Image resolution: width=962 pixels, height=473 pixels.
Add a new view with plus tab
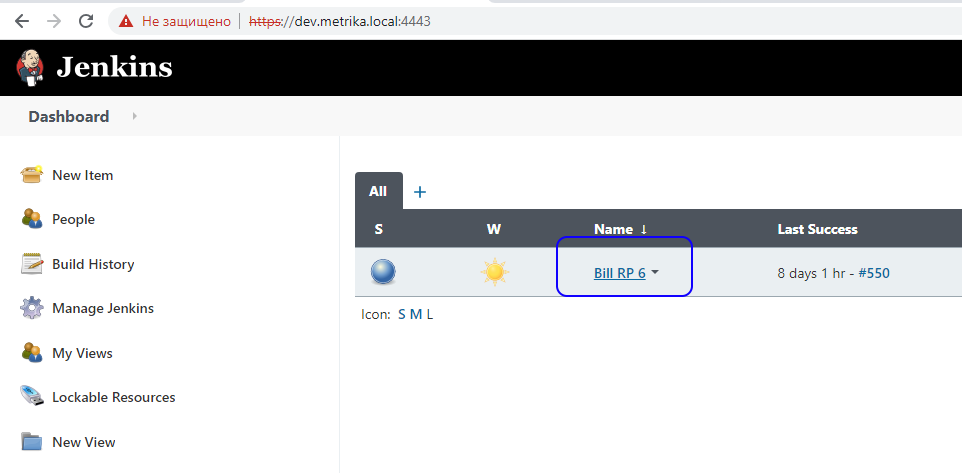click(x=420, y=192)
